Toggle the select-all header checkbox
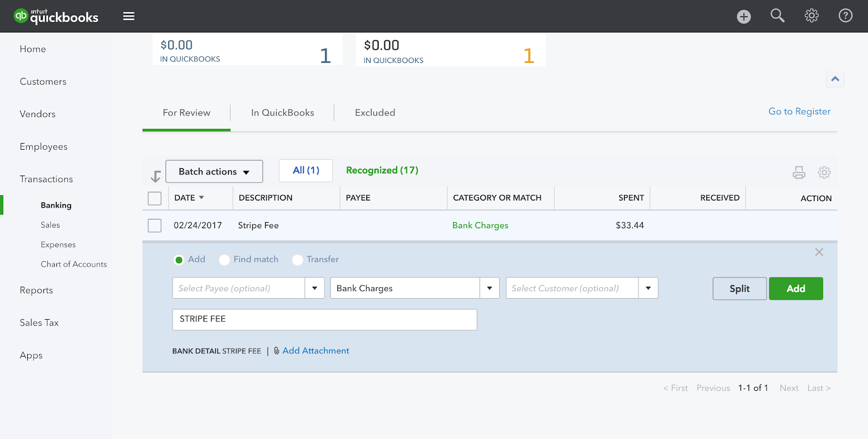This screenshot has height=439, width=868. click(155, 198)
